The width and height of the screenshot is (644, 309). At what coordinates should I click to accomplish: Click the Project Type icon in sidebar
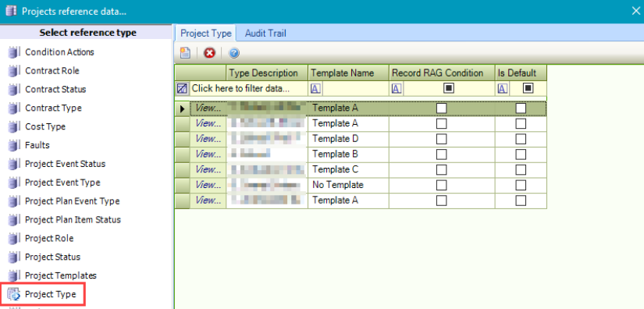13,294
